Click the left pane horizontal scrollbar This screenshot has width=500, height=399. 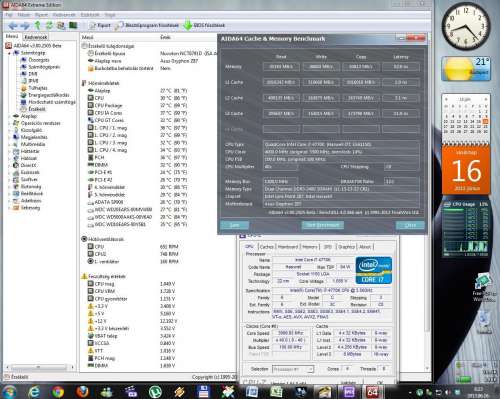click(40, 367)
